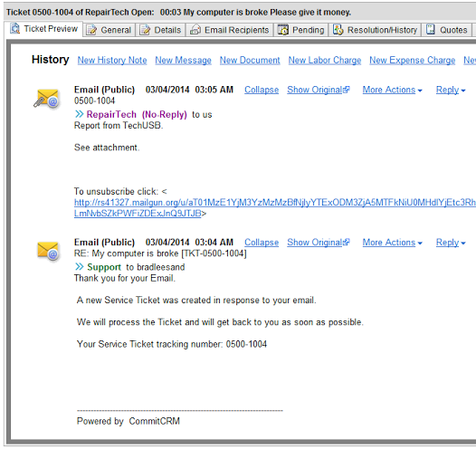The image size is (476, 449).
Task: Click the Pending calendar icon
Action: tap(283, 30)
